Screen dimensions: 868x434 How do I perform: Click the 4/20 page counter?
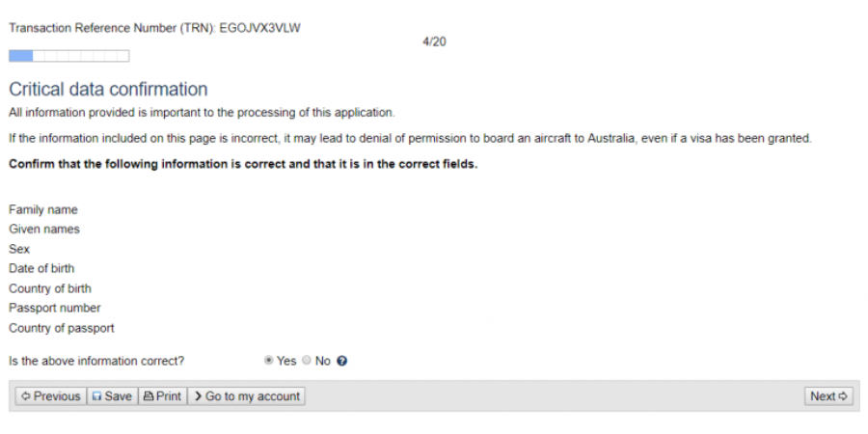(434, 42)
